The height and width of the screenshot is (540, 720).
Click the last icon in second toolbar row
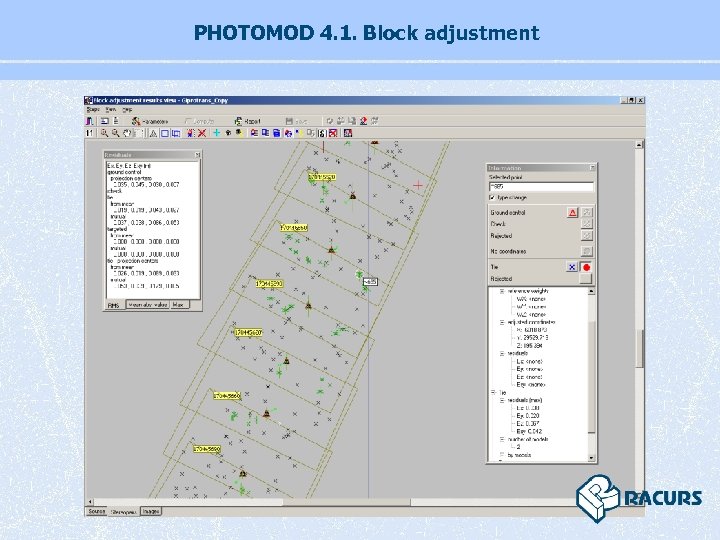coord(348,133)
